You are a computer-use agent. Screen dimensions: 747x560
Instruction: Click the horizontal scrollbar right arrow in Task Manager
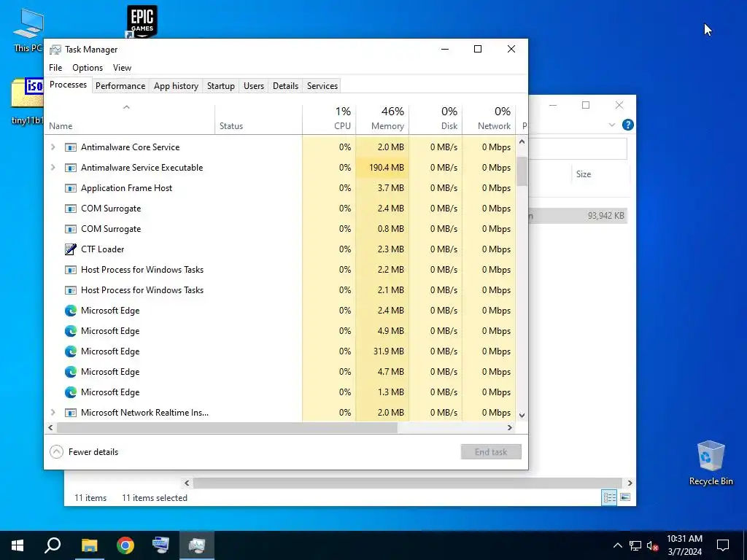click(x=510, y=427)
